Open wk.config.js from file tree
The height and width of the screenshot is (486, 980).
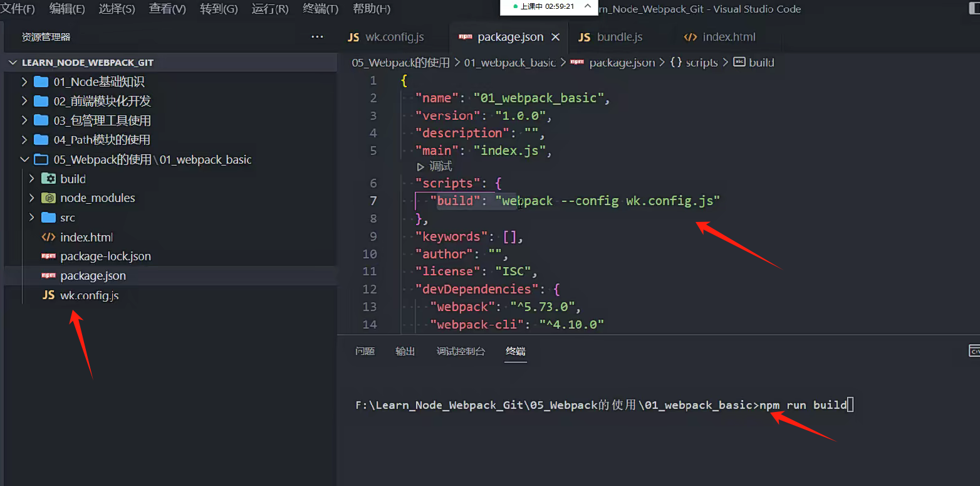tap(89, 295)
